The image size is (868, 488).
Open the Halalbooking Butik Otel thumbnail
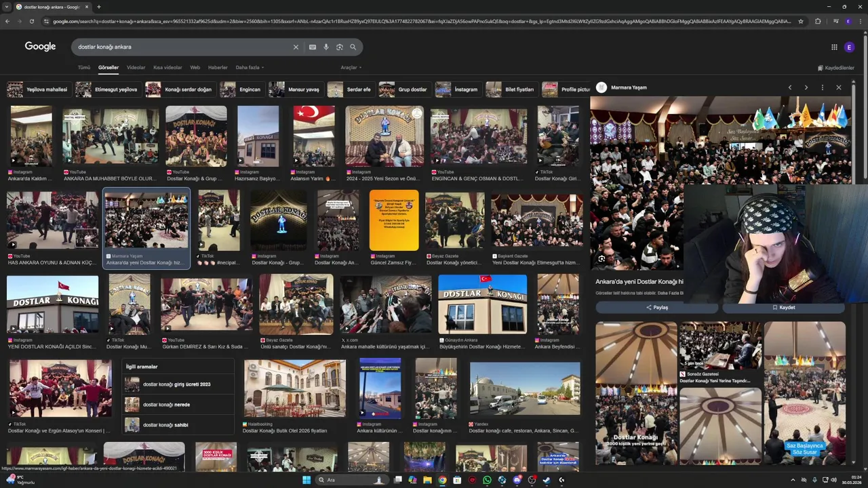tap(294, 389)
